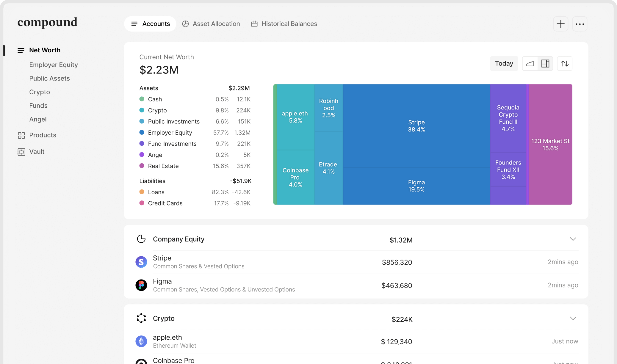Open the Angel sidebar link
Viewport: 617px width, 364px height.
pos(38,119)
